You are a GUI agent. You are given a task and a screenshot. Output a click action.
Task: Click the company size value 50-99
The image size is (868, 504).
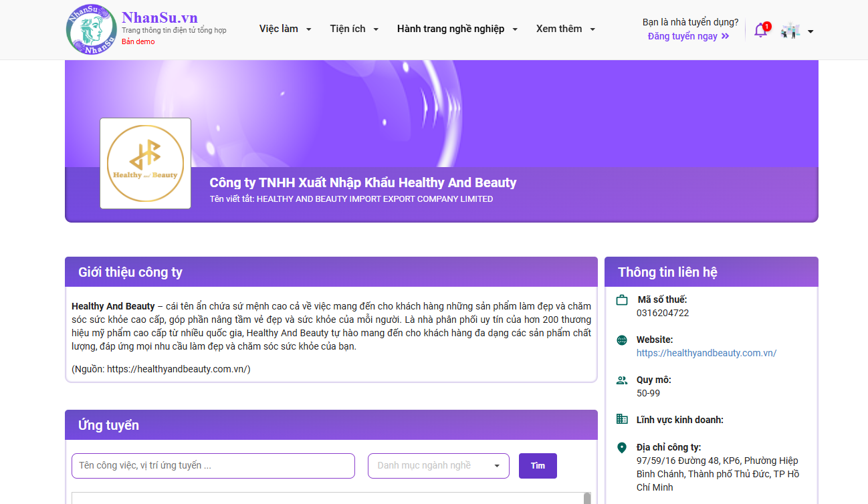648,393
